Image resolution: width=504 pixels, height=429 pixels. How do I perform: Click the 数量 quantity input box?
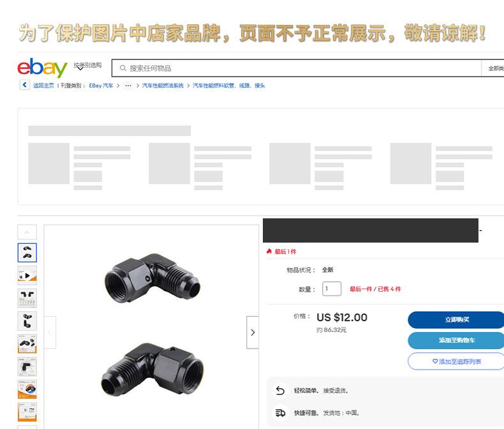point(332,289)
